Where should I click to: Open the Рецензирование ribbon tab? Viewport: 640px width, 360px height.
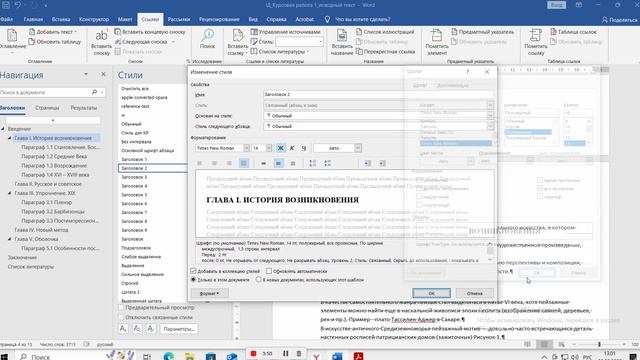pyautogui.click(x=219, y=19)
